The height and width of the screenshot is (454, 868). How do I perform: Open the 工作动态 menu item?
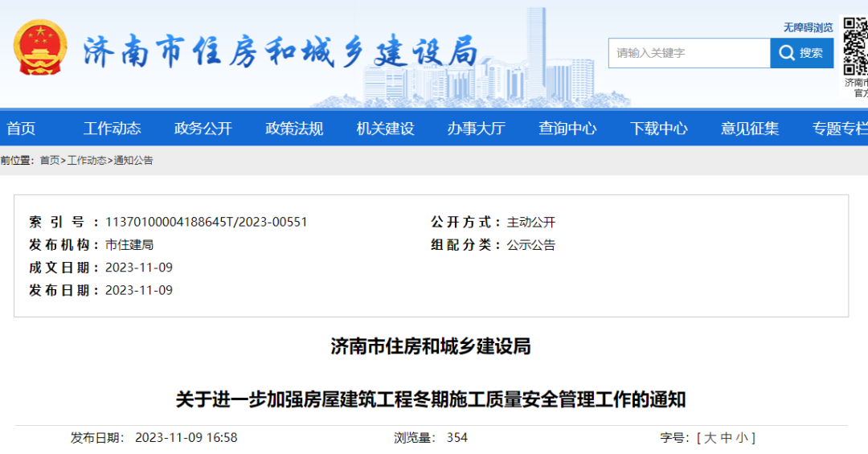point(113,129)
